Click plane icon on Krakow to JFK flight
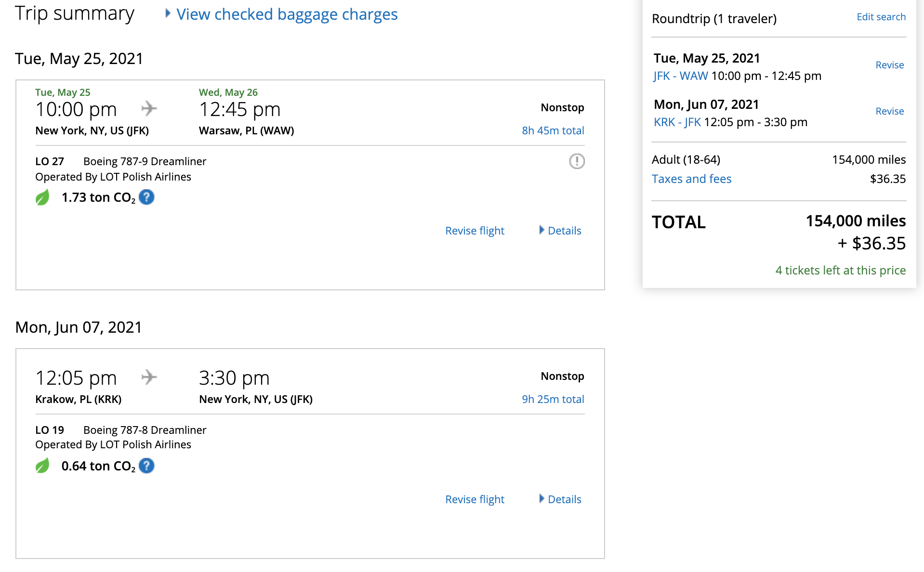 pos(149,377)
